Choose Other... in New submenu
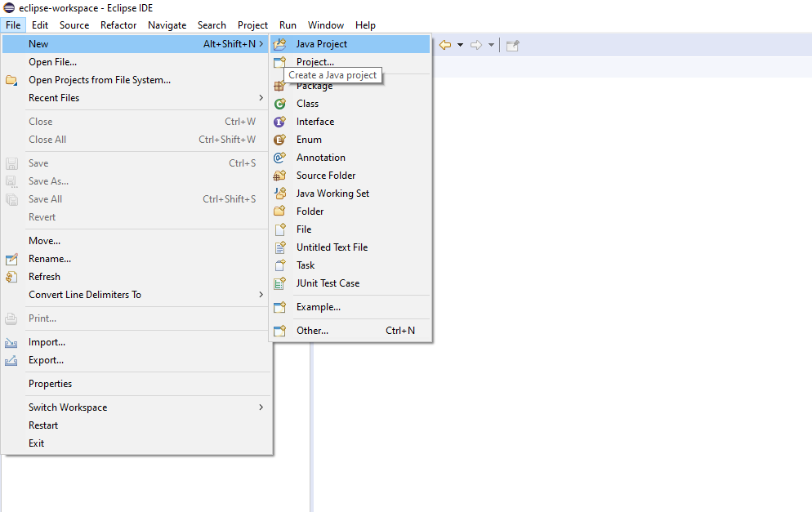The width and height of the screenshot is (812, 512). click(312, 331)
